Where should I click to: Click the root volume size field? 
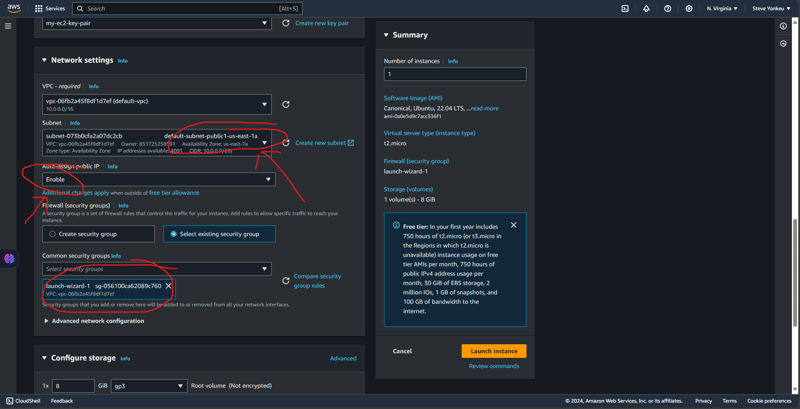tap(72, 386)
